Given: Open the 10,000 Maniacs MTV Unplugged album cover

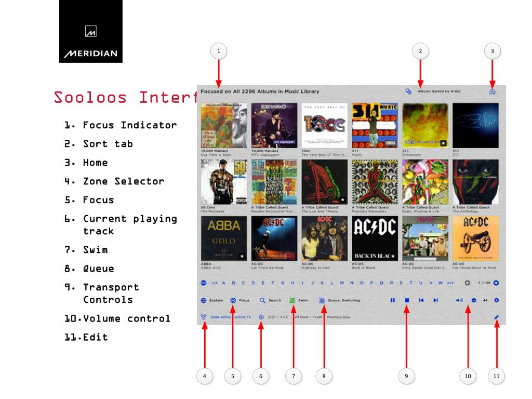Looking at the screenshot, I should (x=274, y=126).
